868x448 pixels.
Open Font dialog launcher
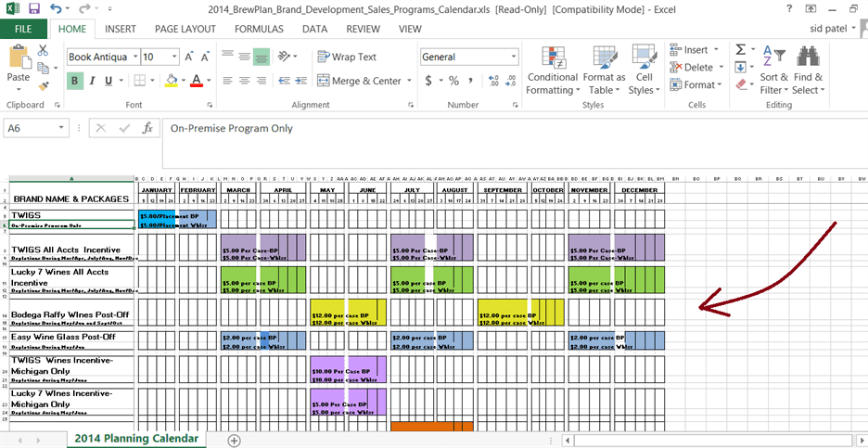click(210, 105)
